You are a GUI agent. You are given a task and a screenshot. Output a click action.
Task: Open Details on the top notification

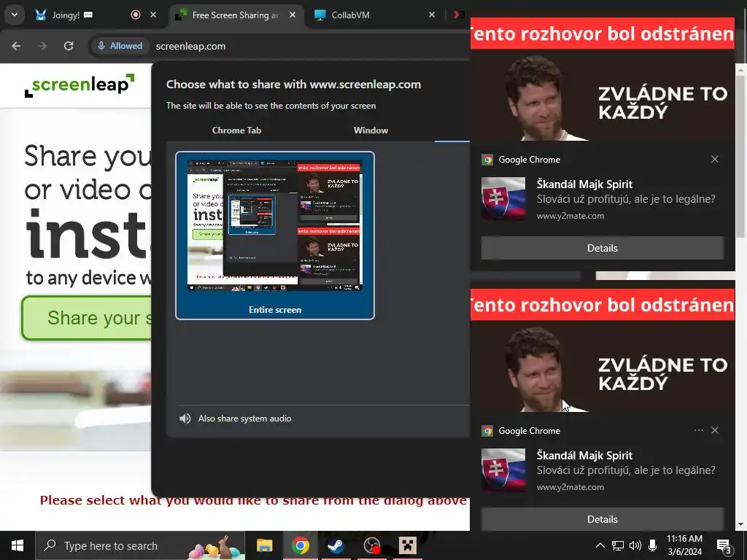[602, 248]
